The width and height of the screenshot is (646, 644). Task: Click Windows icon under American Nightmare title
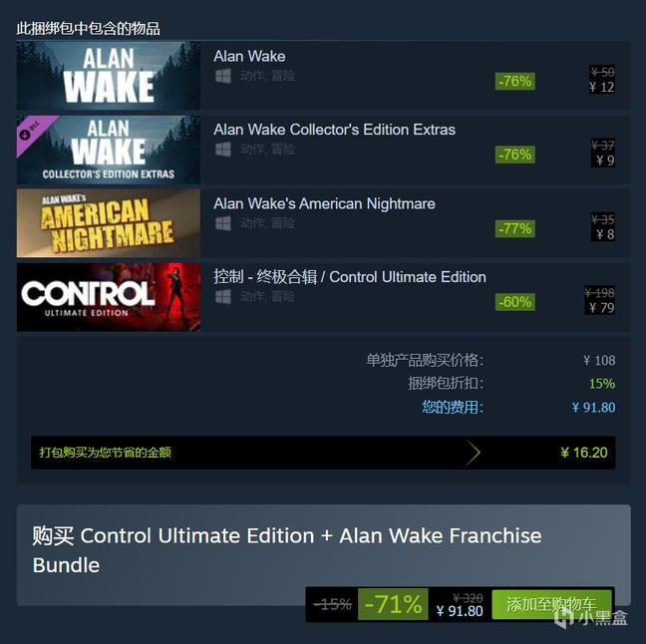tap(223, 223)
